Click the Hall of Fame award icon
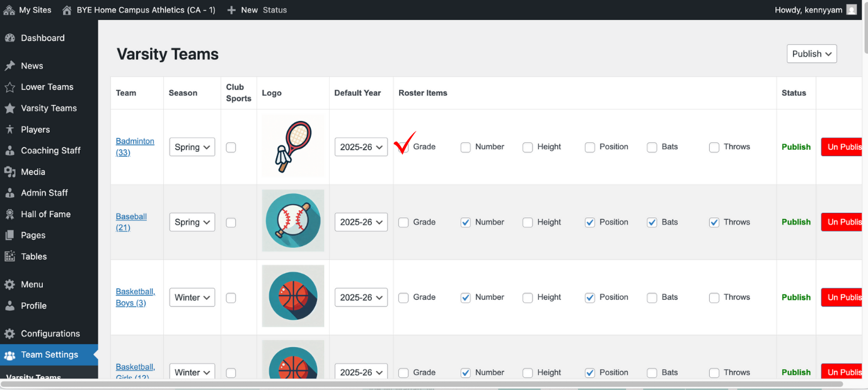Image resolution: width=868 pixels, height=391 pixels. [x=9, y=214]
